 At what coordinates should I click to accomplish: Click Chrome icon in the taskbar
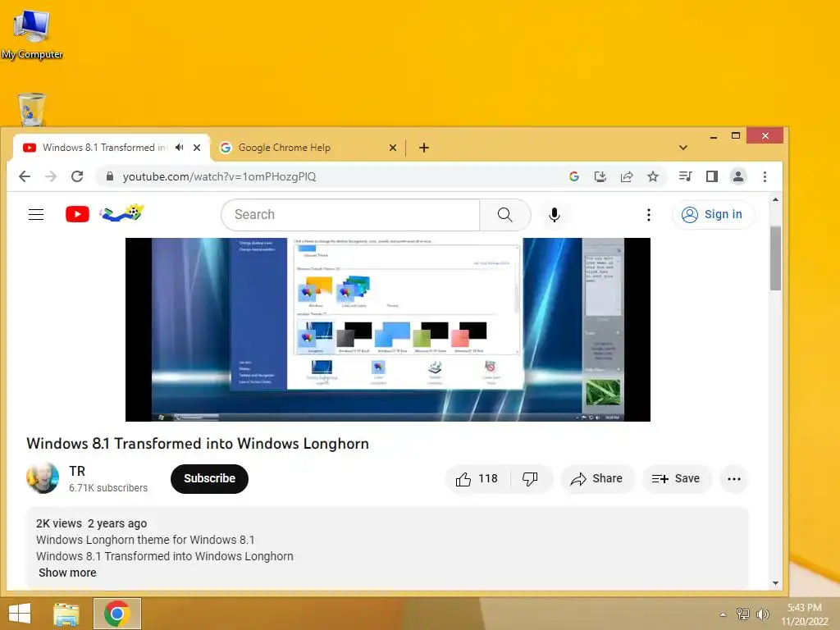tap(117, 614)
